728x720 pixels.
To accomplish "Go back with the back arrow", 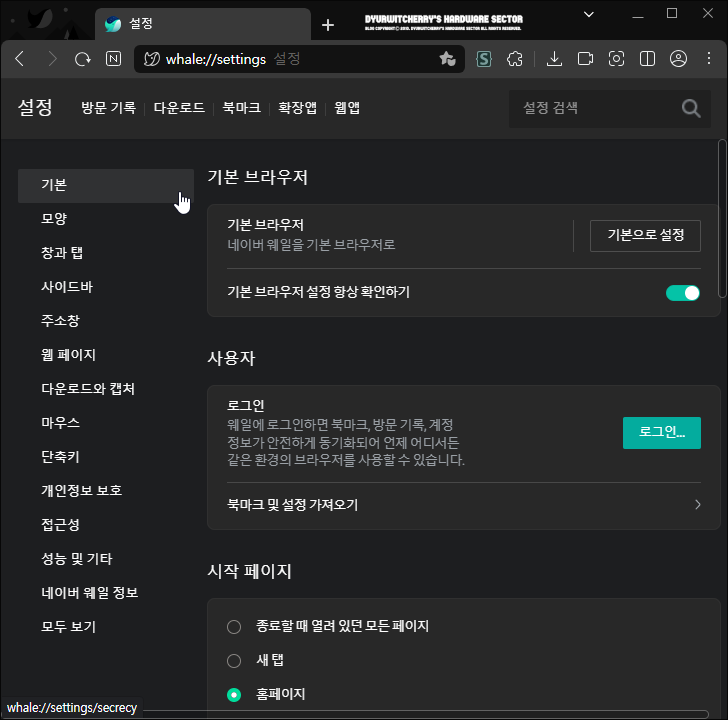I will point(20,59).
